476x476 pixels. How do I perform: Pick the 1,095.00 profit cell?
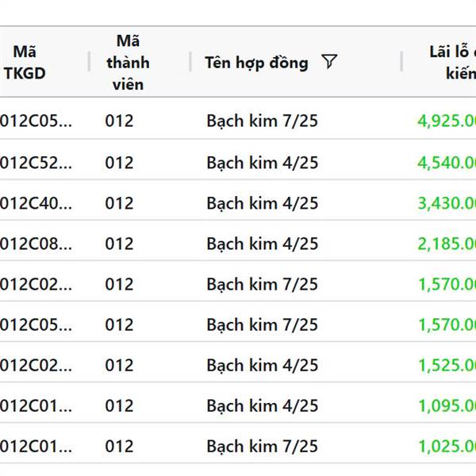click(446, 405)
